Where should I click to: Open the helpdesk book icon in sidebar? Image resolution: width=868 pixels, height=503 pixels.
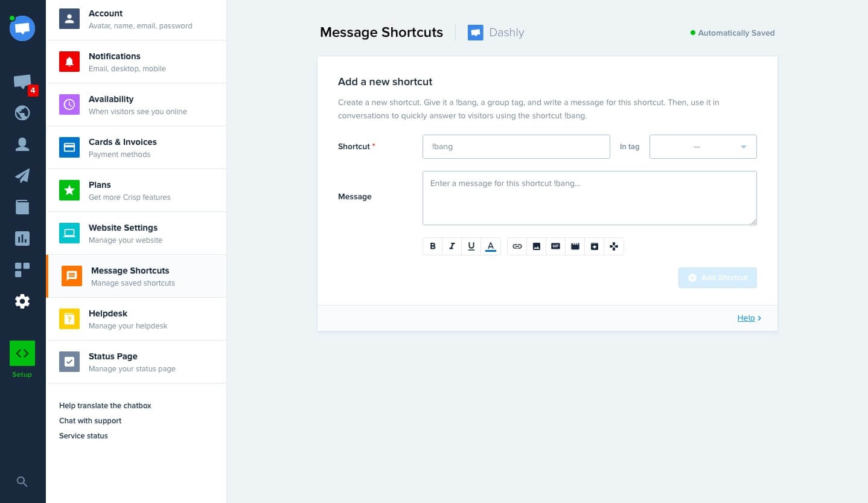[x=22, y=207]
